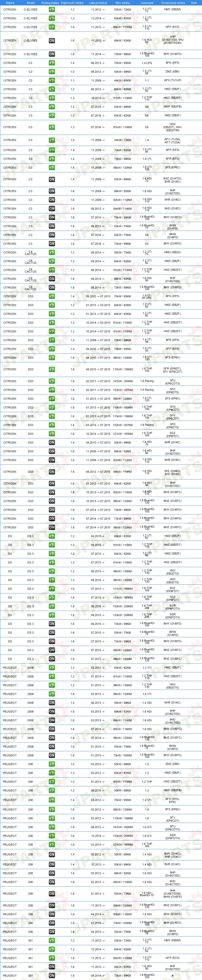Click petrol icon in Citroen C3 ZMZ (EB0) row
This screenshot has width=202, height=980.
[52, 71]
